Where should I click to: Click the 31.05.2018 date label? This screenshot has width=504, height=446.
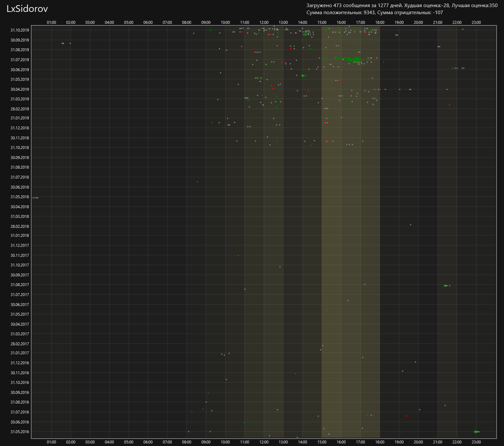[x=20, y=197]
